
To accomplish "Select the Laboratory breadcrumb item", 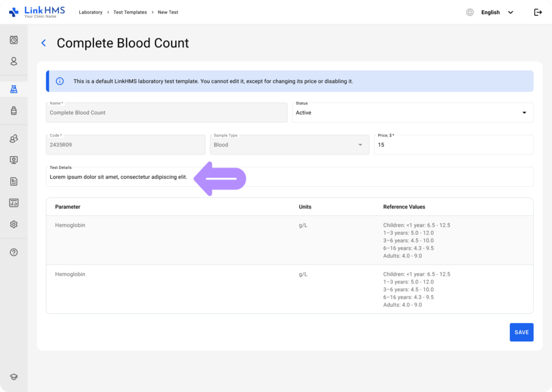I will click(91, 12).
